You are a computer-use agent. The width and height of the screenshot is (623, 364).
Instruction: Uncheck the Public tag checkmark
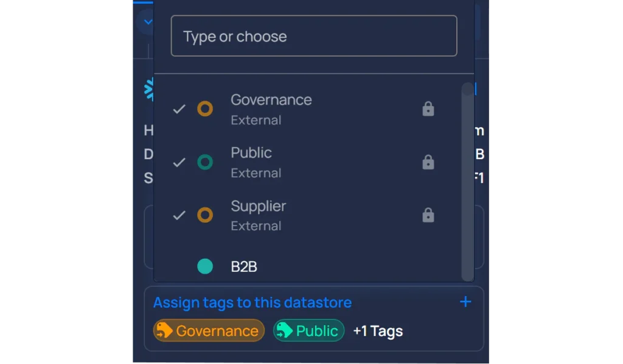[179, 162]
